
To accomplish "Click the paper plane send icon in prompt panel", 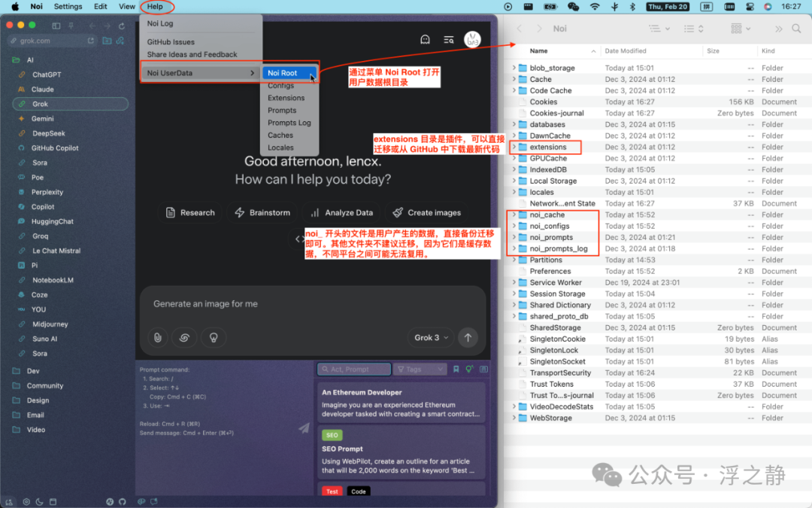I will click(x=304, y=427).
